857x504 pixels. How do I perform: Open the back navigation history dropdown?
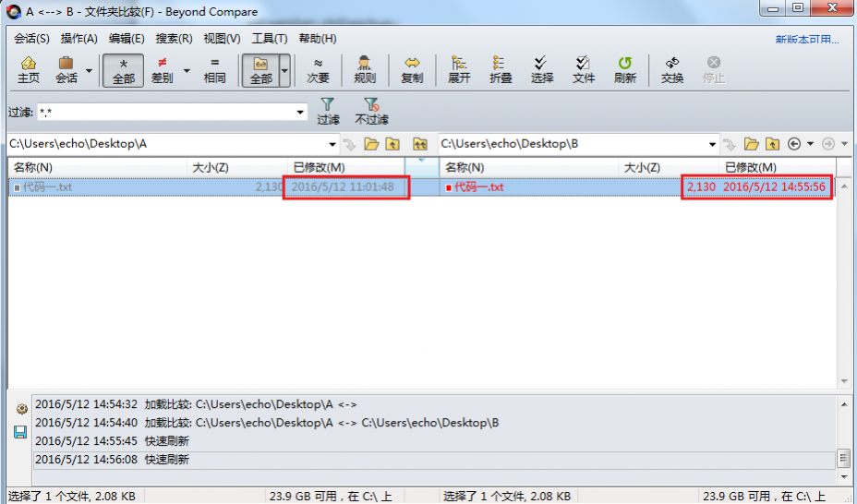(x=810, y=144)
